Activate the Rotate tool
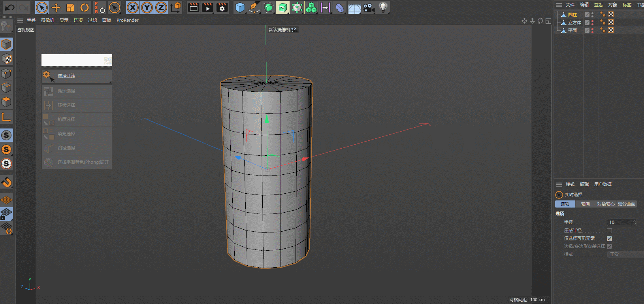 85,8
